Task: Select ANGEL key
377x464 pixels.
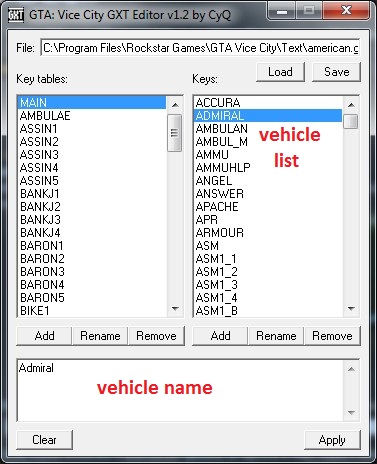Action: point(268,180)
